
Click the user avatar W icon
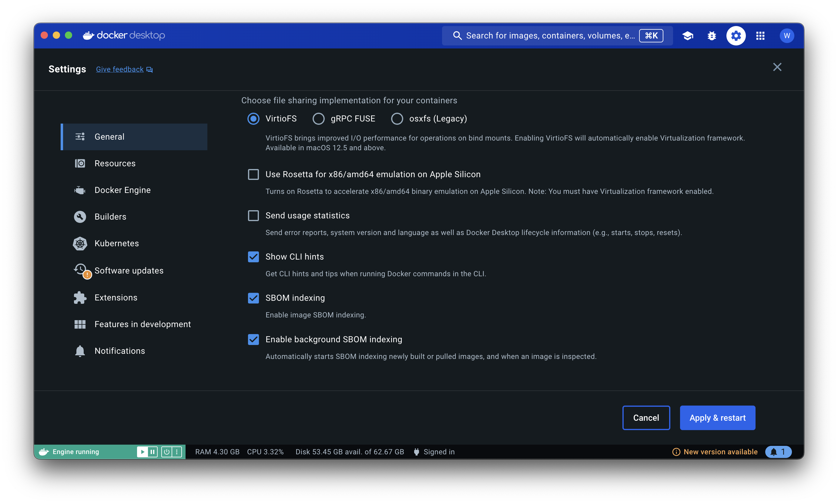coord(786,36)
